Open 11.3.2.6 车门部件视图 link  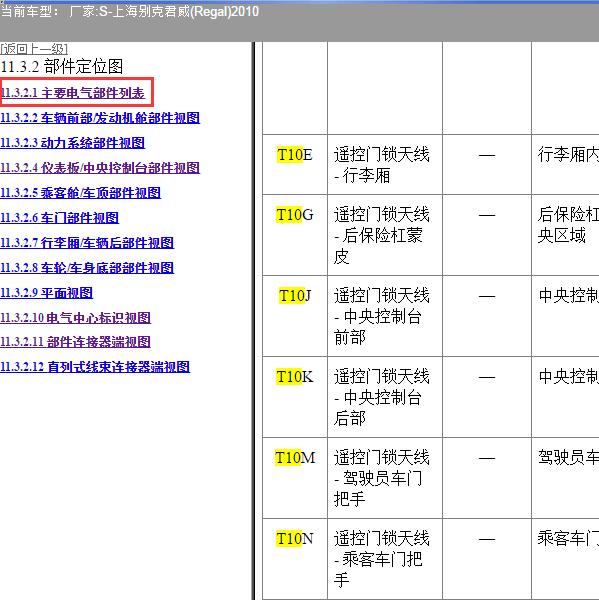click(x=59, y=218)
